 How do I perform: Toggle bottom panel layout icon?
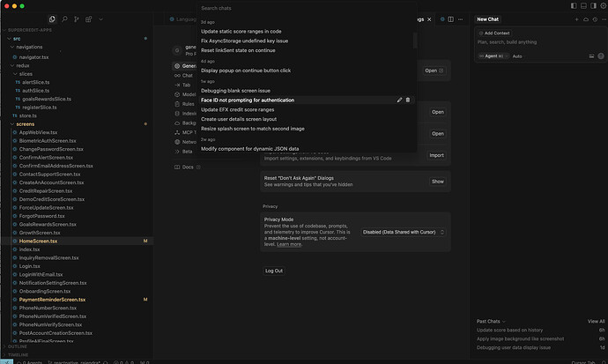[583, 6]
